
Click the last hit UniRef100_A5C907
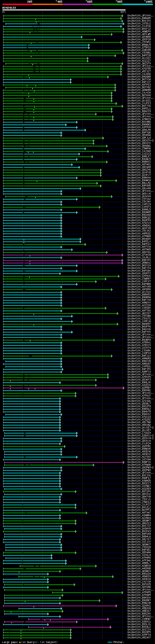click(139, 638)
